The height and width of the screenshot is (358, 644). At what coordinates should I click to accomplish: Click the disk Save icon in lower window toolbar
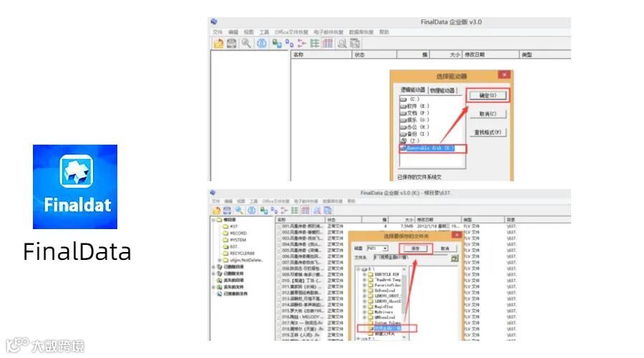227,211
